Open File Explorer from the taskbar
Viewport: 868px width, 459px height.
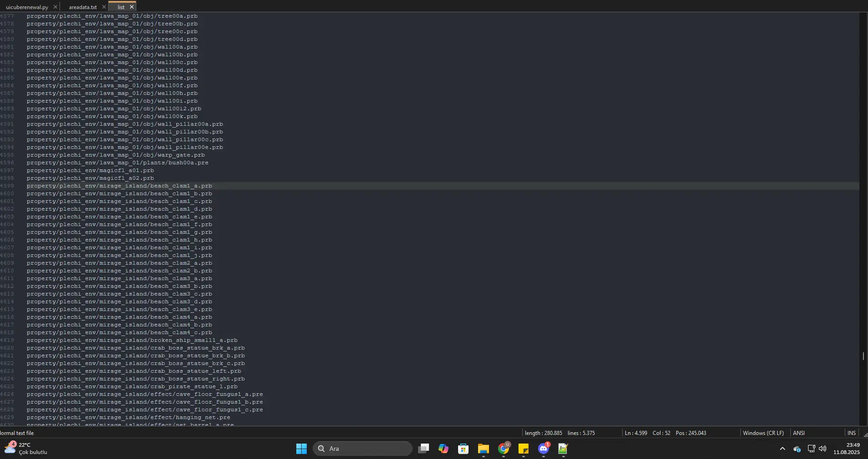(483, 449)
